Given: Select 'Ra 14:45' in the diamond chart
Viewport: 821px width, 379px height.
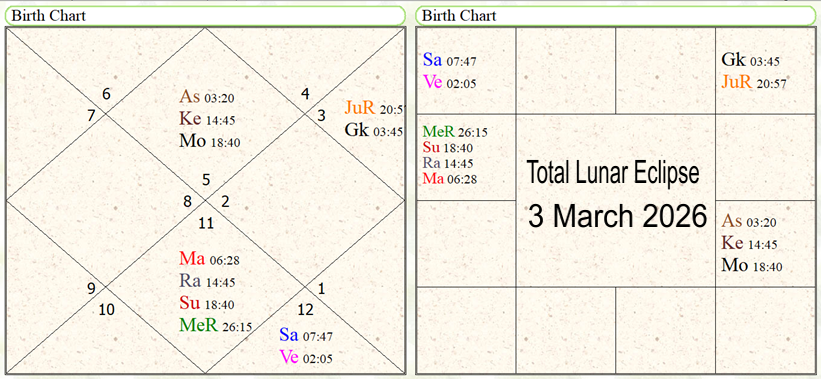Looking at the screenshot, I should pos(207,281).
